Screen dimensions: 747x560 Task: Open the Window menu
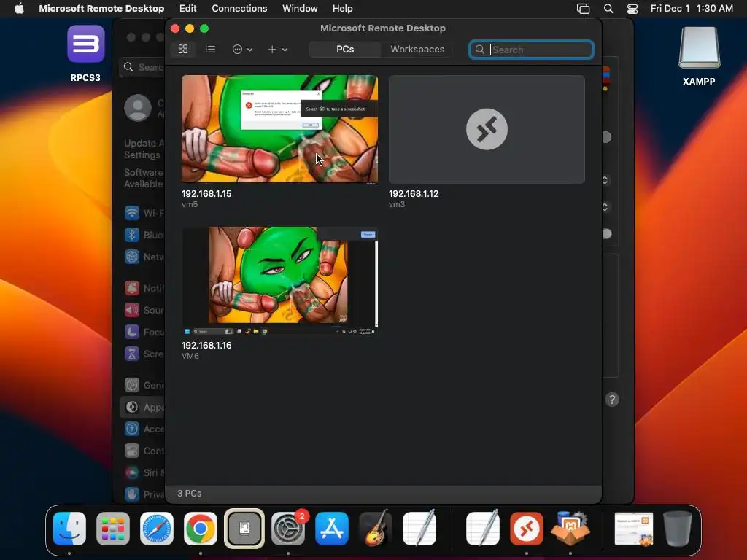pos(300,9)
